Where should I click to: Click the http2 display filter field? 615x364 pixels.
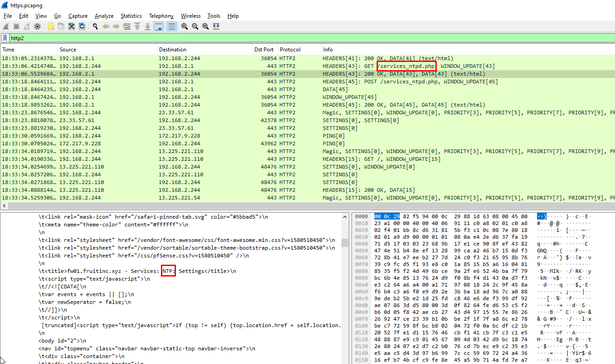click(274, 38)
